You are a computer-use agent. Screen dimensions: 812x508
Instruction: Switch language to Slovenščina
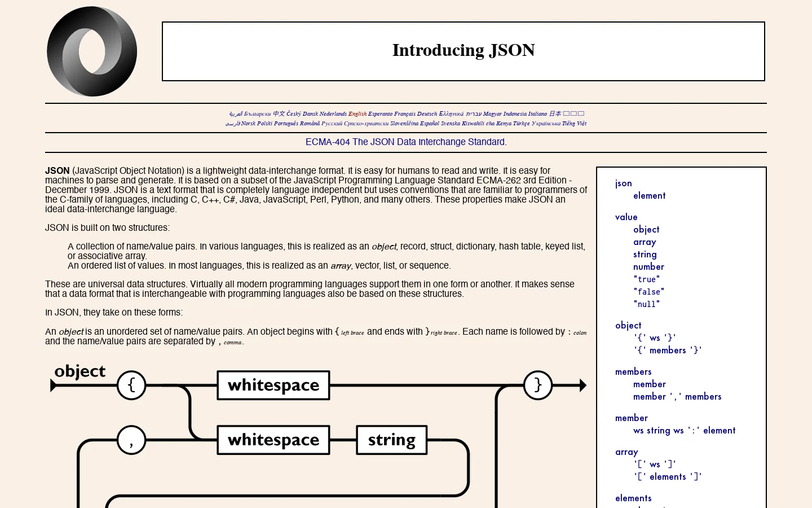tap(404, 124)
